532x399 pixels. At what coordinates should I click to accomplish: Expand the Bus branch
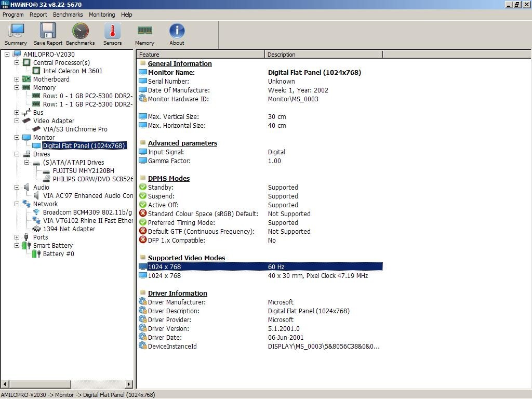pos(17,112)
